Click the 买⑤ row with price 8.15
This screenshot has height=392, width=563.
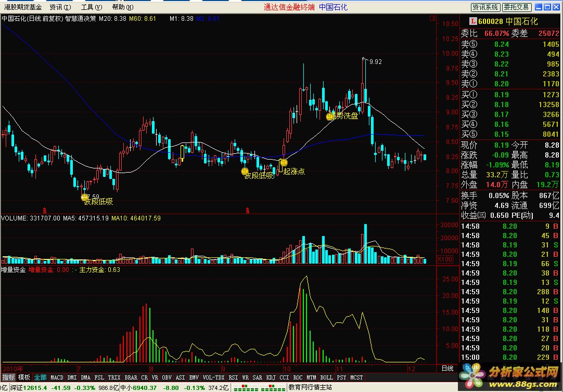pos(510,134)
